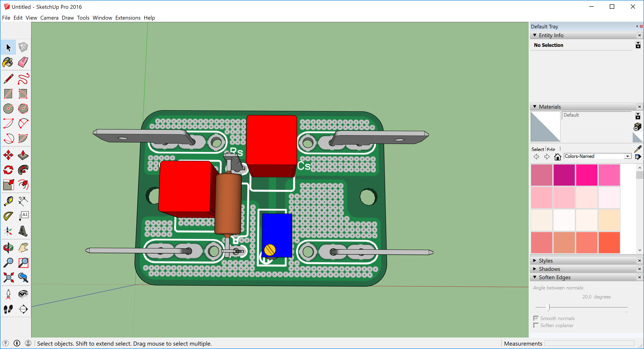This screenshot has width=644, height=349.
Task: Activate the Walk footprints tool
Action: point(8,309)
